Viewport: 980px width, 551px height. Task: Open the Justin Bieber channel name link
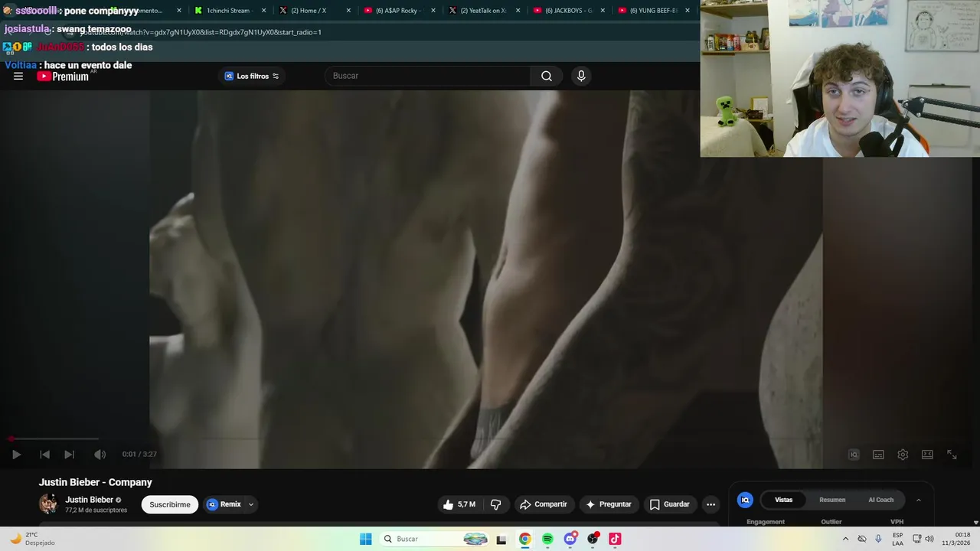tap(89, 500)
